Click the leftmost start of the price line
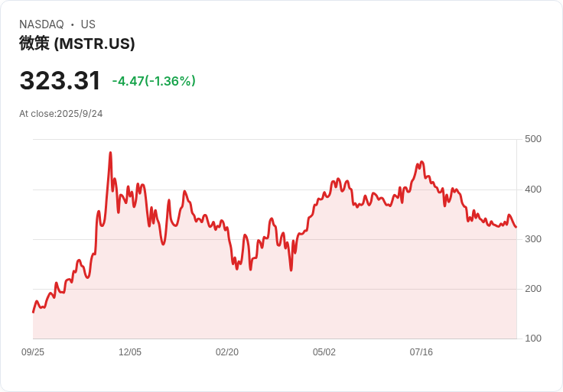The image size is (563, 392). 33,312
